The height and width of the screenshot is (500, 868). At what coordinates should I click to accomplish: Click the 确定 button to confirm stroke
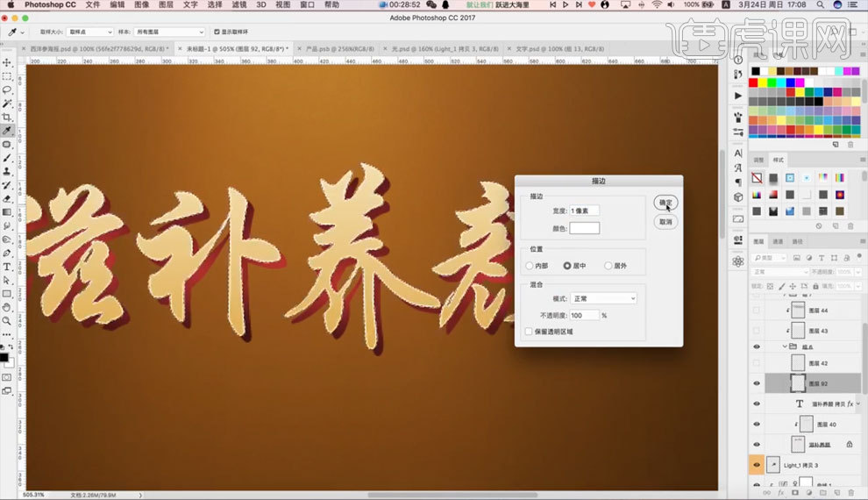pos(665,203)
